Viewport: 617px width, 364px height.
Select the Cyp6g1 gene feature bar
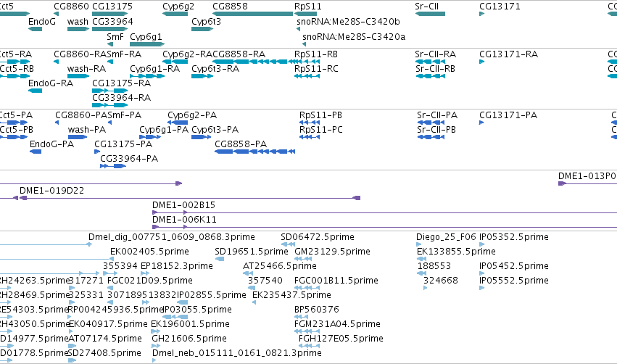click(147, 44)
